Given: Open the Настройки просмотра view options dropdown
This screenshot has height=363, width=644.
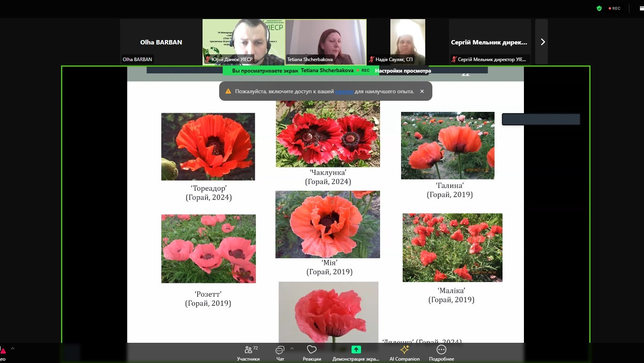Looking at the screenshot, I should (403, 71).
